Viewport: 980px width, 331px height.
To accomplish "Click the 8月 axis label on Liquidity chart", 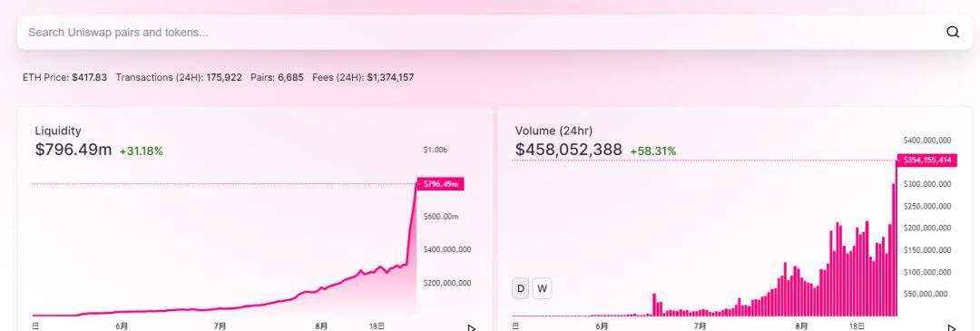I will point(321,326).
